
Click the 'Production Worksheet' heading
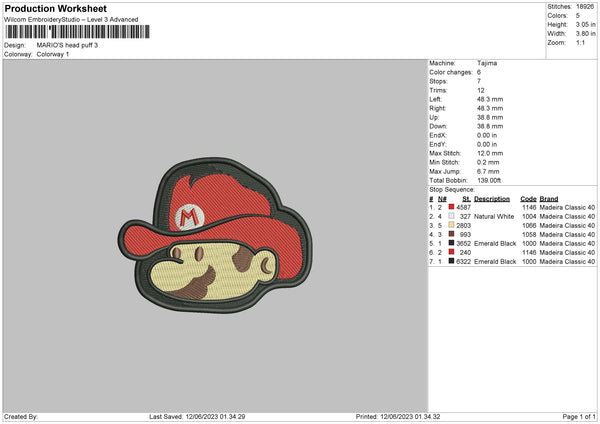click(x=55, y=8)
